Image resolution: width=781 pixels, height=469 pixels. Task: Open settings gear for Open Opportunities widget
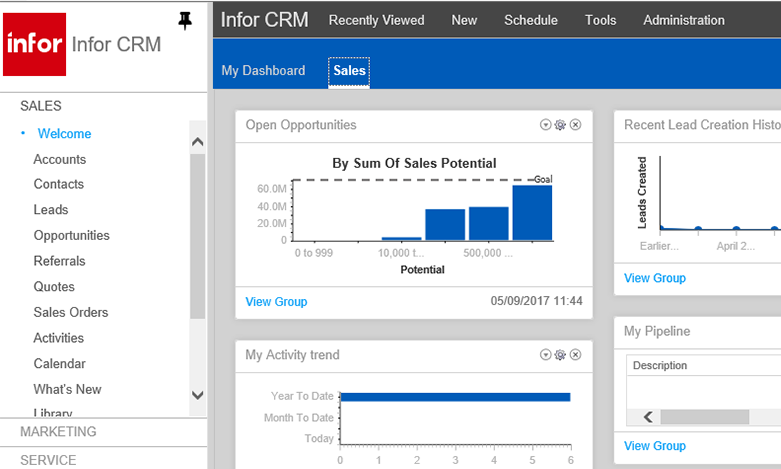coord(560,125)
